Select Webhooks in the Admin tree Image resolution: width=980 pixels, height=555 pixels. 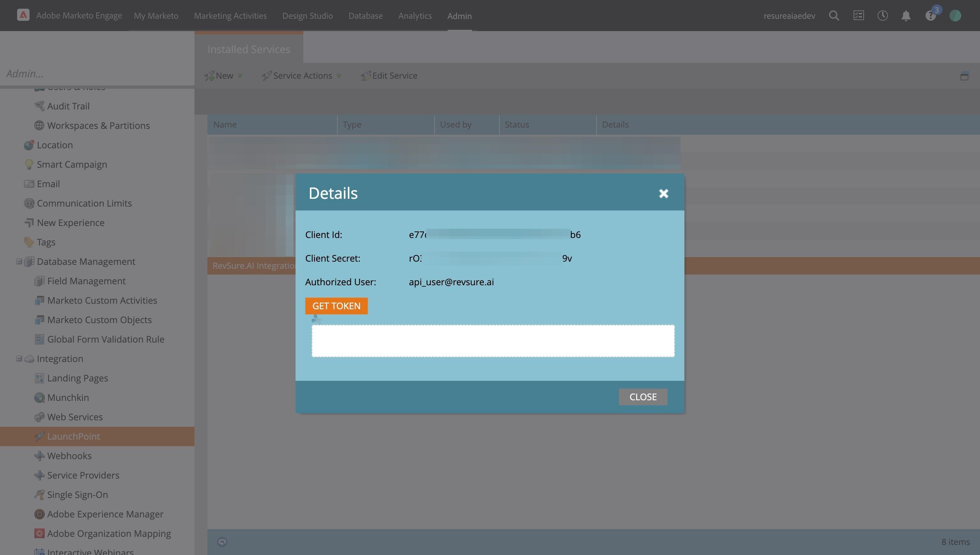(69, 456)
